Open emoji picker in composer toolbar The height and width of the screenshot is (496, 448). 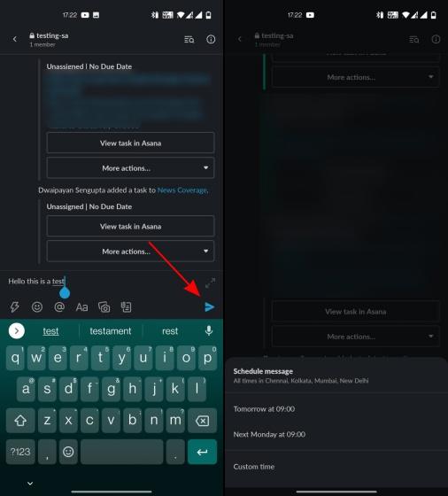pyautogui.click(x=37, y=306)
